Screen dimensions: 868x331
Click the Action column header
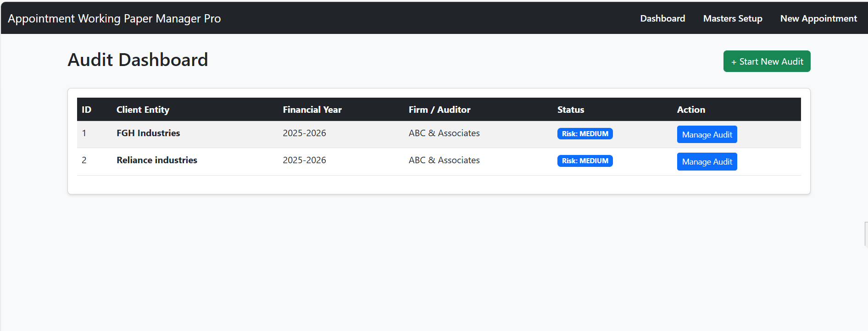691,110
